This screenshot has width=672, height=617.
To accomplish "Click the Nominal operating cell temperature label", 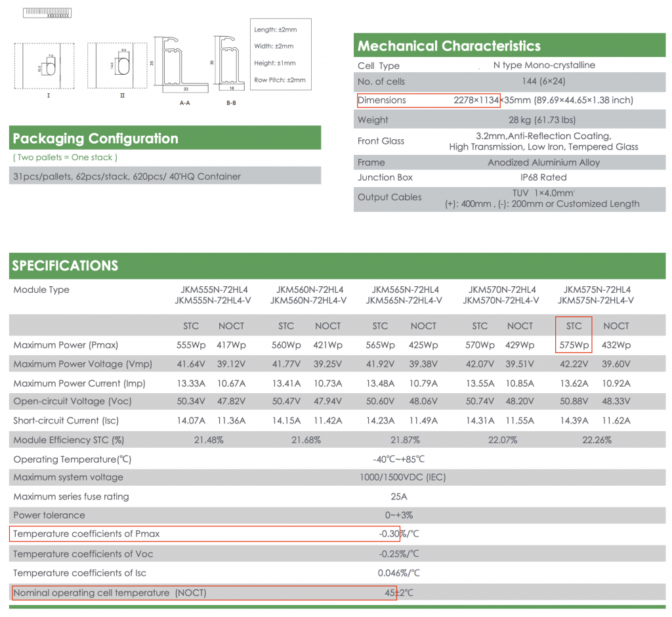I will pyautogui.click(x=110, y=593).
